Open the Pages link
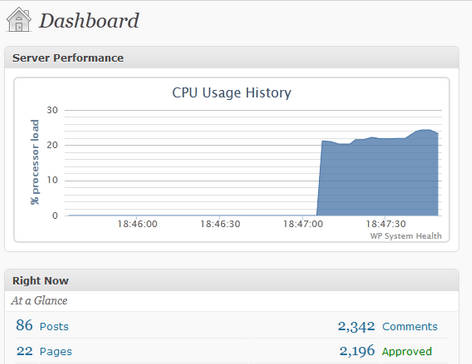 56,351
